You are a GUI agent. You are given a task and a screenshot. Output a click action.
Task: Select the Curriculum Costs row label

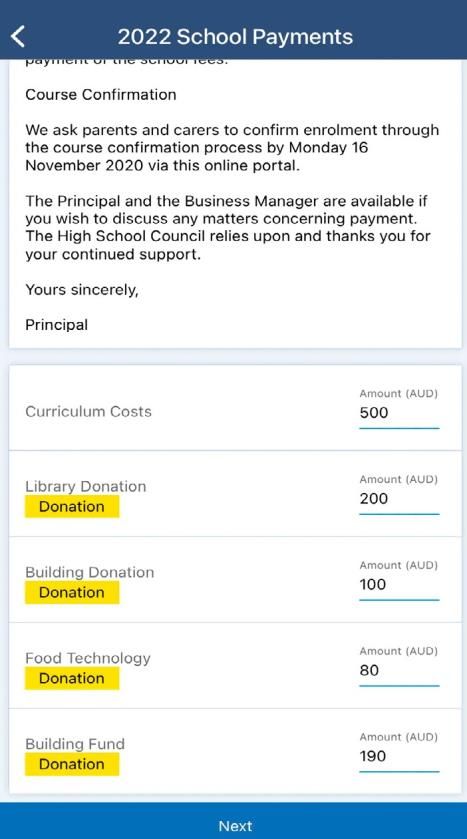point(88,411)
